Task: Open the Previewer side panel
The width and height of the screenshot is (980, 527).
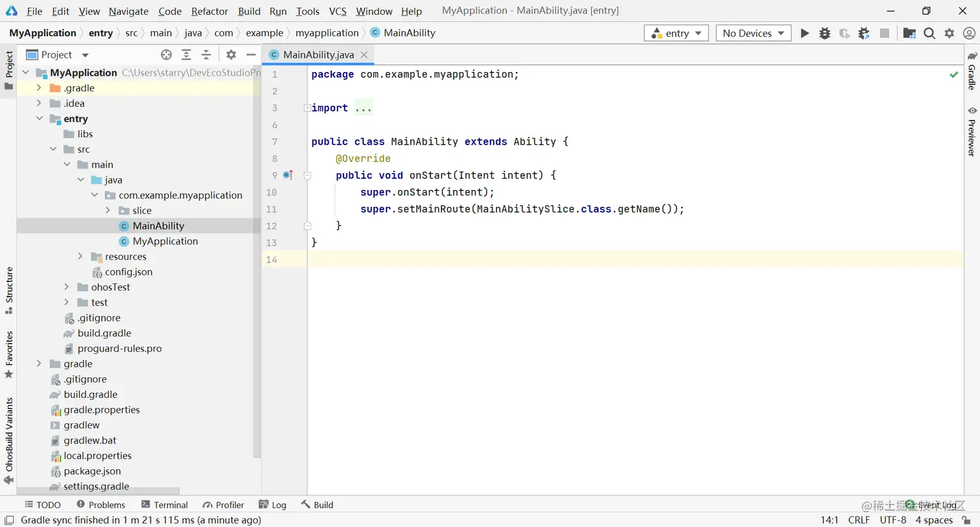Action: [972, 132]
